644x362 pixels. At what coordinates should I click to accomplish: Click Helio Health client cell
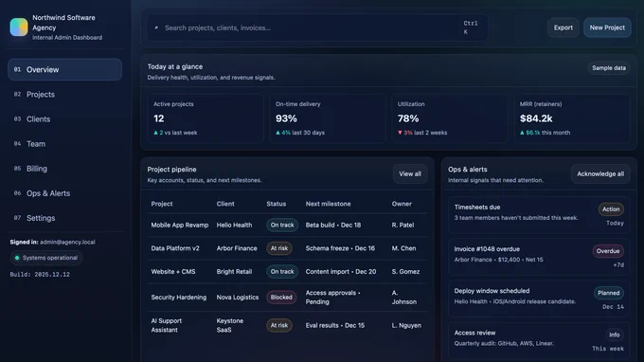pos(234,225)
